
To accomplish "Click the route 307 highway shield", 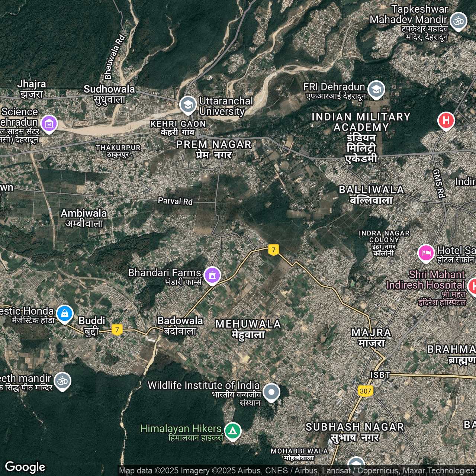I will [366, 391].
